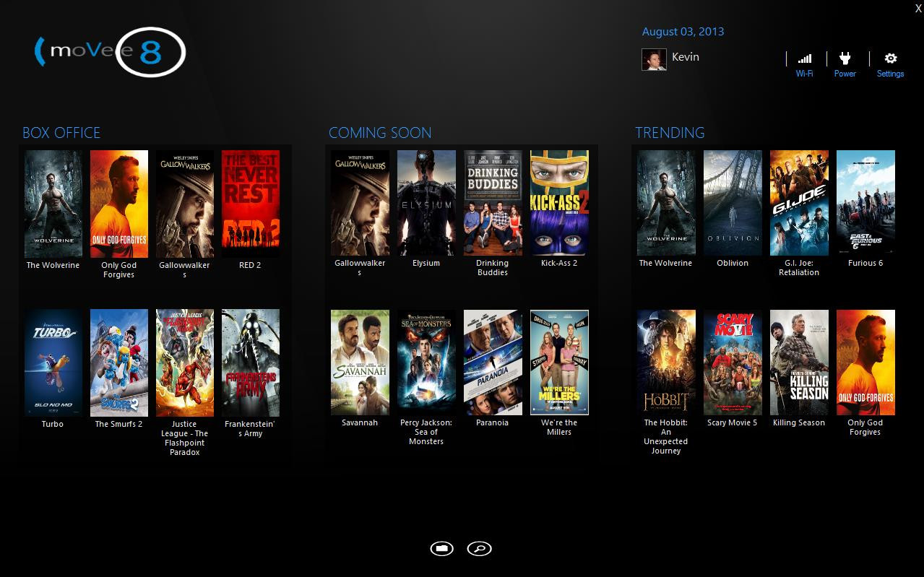Click the "Turbo" title text
The image size is (924, 577).
pos(53,424)
